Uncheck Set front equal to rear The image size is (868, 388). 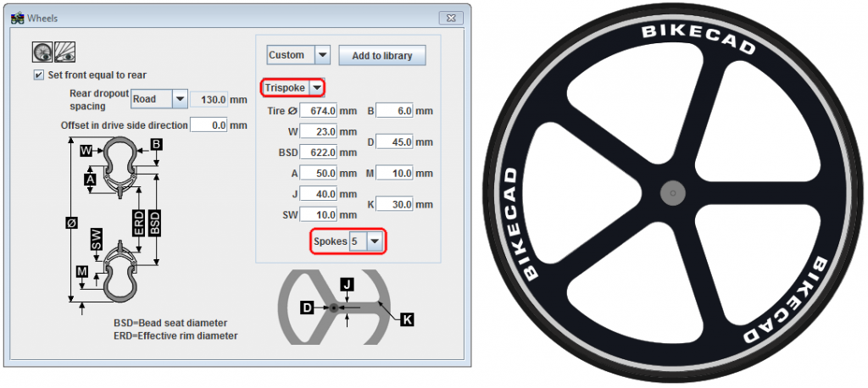click(x=38, y=75)
